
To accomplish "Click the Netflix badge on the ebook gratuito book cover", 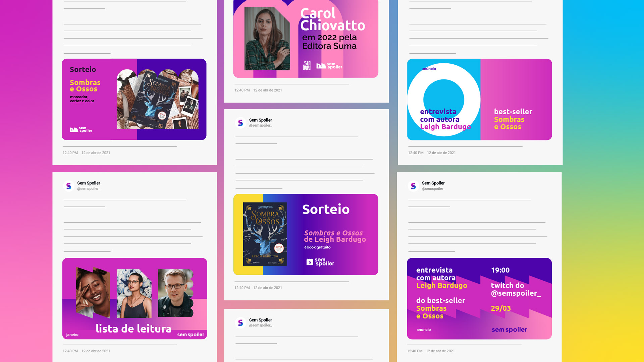I will [279, 248].
